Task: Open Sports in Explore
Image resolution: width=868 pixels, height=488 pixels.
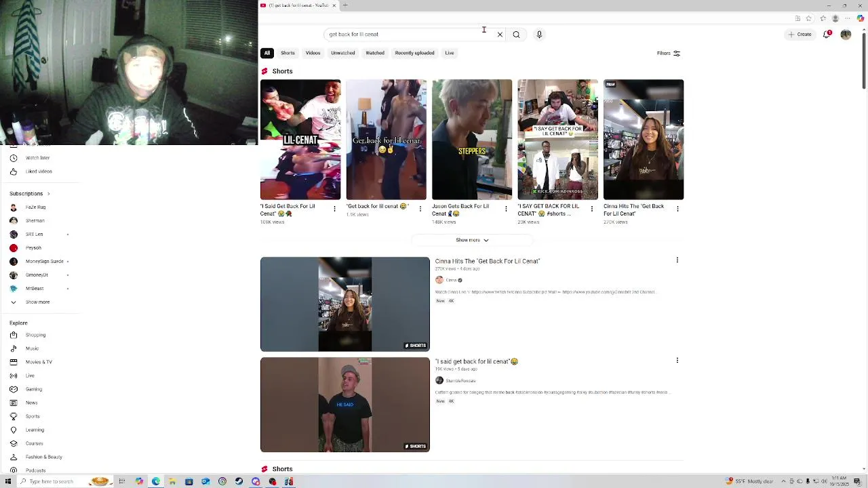Action: [x=33, y=416]
